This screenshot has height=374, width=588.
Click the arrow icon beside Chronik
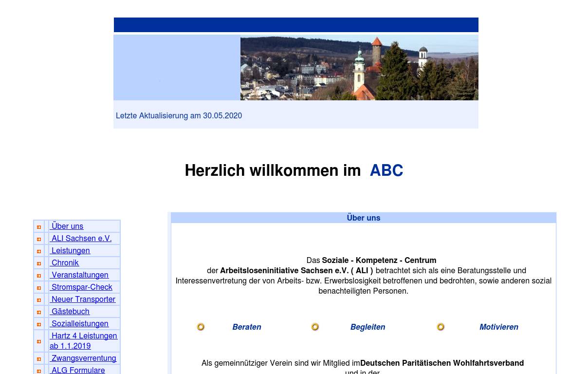39,263
